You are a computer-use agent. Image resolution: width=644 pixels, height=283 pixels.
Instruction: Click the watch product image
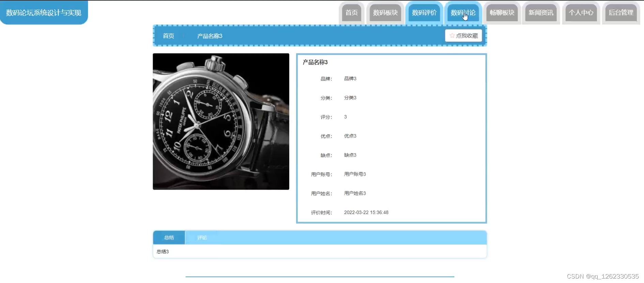click(221, 121)
